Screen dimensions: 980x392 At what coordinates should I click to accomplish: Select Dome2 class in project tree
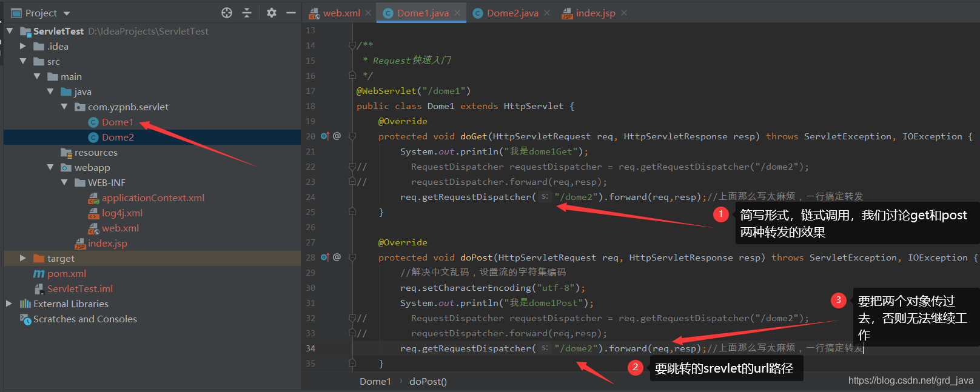pyautogui.click(x=118, y=137)
